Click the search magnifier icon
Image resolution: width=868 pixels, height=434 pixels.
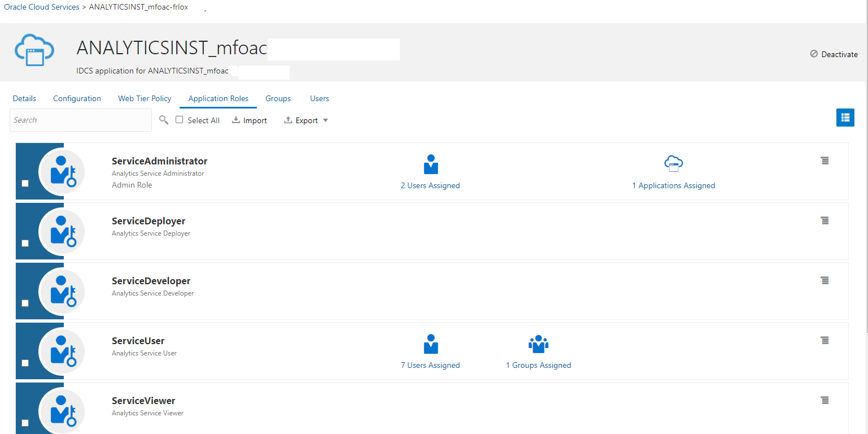pos(164,120)
